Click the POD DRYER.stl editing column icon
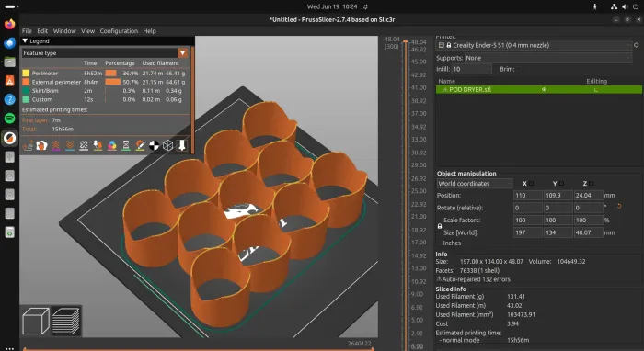Screen dimensions: 644x351 [x=596, y=90]
